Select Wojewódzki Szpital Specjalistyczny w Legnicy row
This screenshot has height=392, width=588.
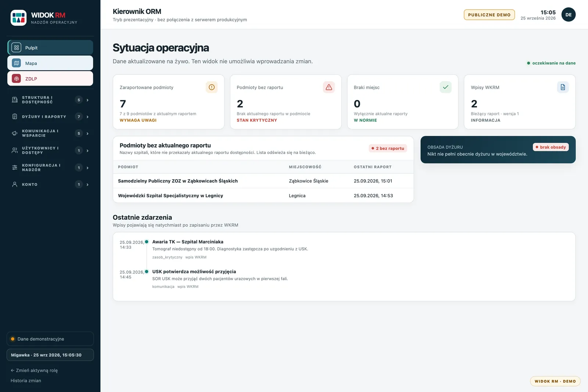pos(263,195)
